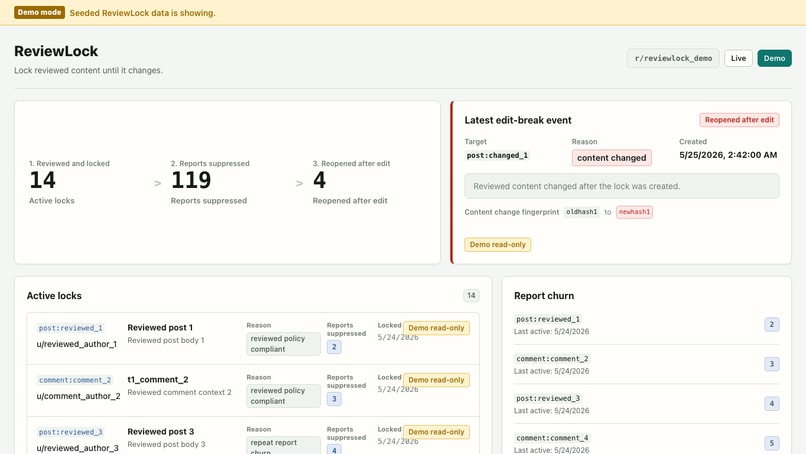The height and width of the screenshot is (454, 806).
Task: Open u/reviewed_author_3 profile
Action: 78,448
